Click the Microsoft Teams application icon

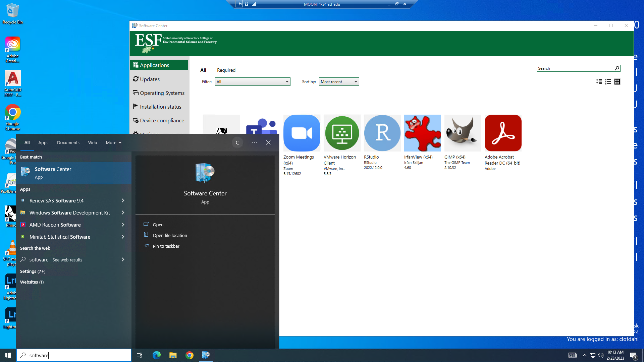pos(261,126)
